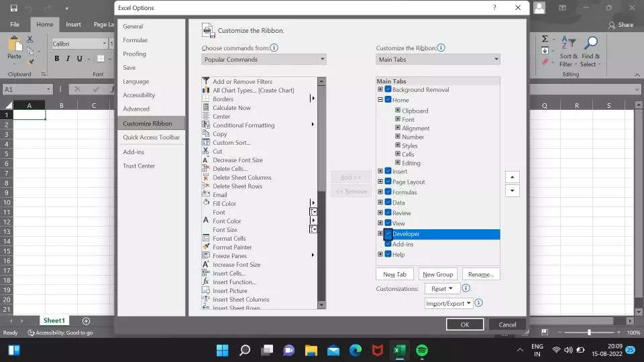The width and height of the screenshot is (644, 362).
Task: Toggle the Page Layout checkbox
Action: pos(388,181)
